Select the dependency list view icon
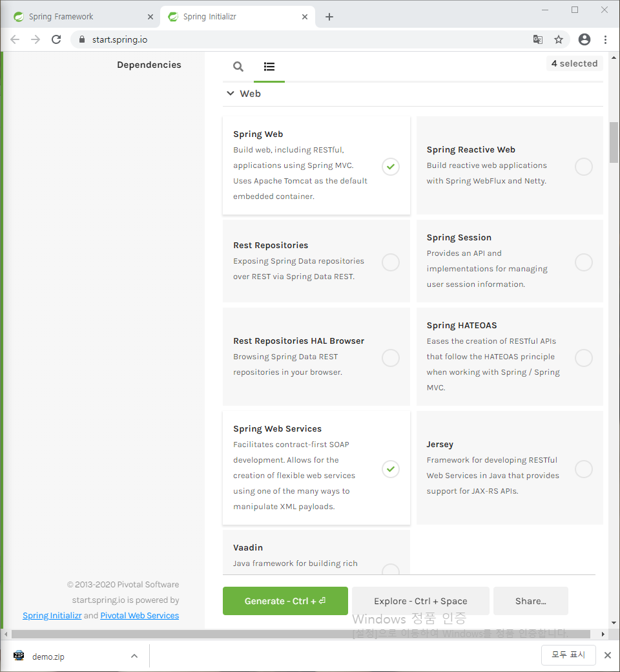The height and width of the screenshot is (672, 620). tap(269, 67)
